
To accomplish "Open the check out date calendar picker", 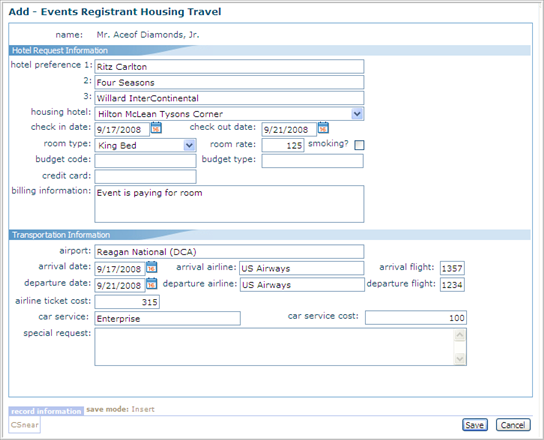I will 323,128.
